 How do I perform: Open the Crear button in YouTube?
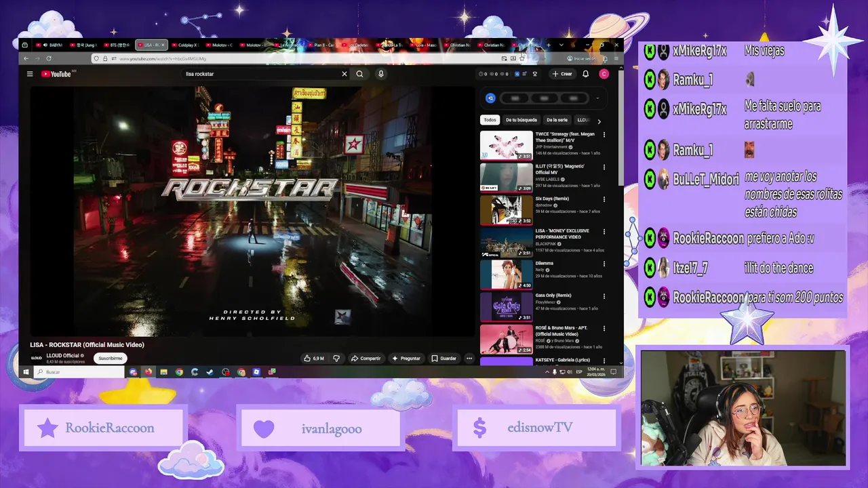coord(562,74)
